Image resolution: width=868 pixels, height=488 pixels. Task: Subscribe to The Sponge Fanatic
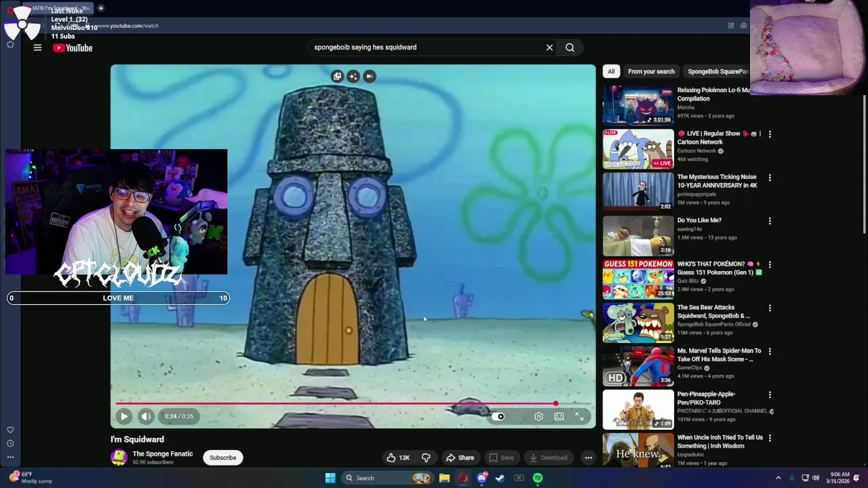[x=222, y=457]
